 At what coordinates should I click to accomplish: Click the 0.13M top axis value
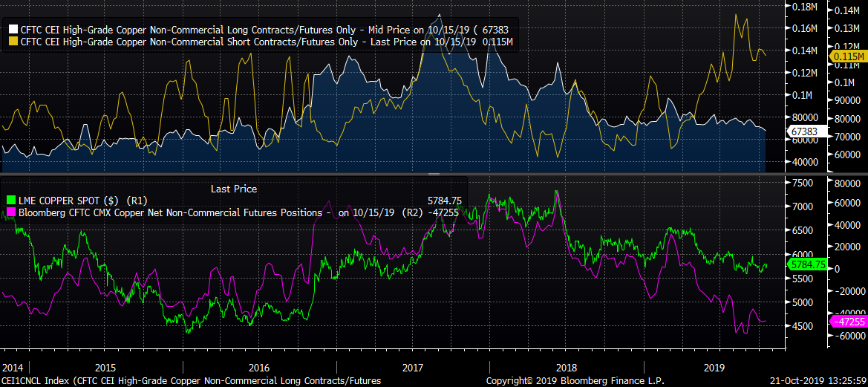point(846,28)
